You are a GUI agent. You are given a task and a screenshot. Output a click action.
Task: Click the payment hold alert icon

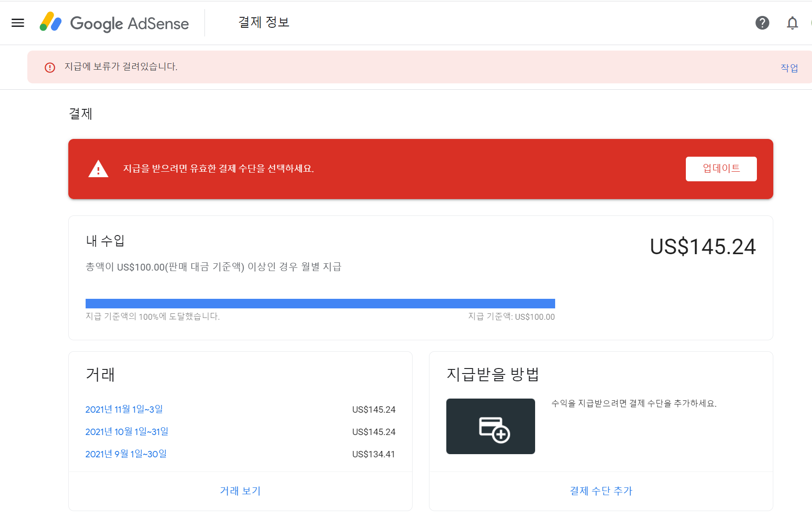[x=50, y=67]
